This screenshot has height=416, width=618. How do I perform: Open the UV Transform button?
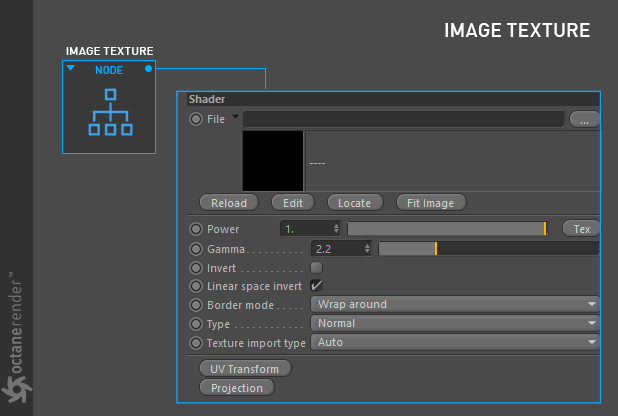point(245,369)
